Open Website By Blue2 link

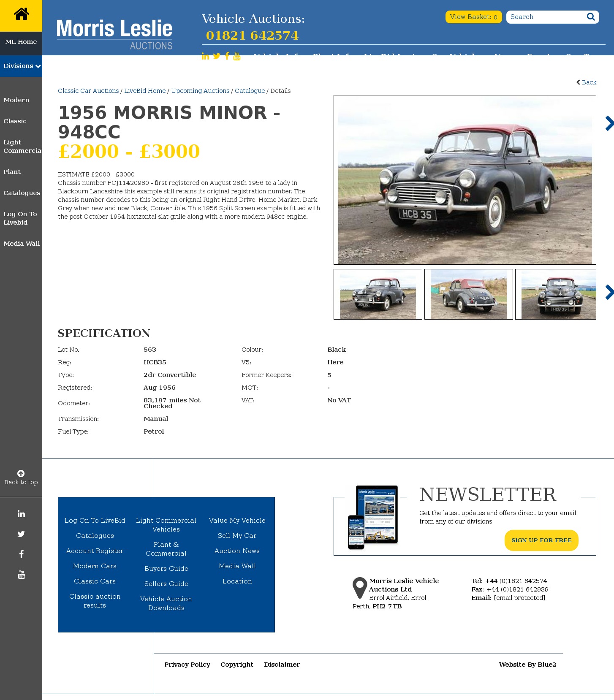click(x=527, y=665)
